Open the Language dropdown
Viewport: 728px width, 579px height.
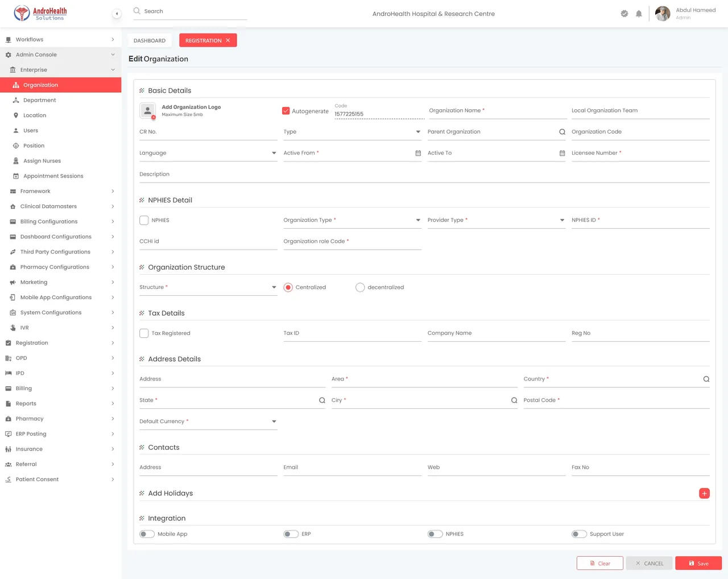208,153
